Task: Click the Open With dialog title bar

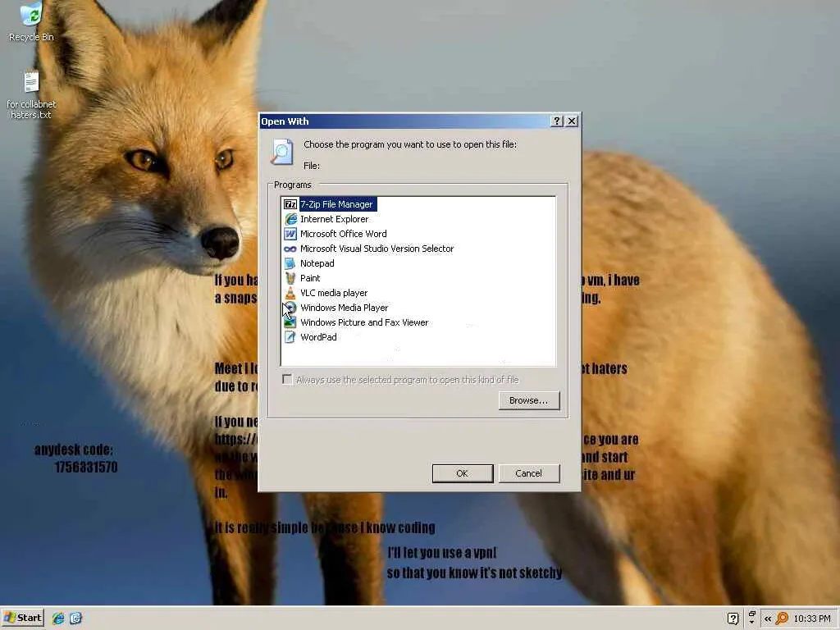Action: pyautogui.click(x=404, y=121)
